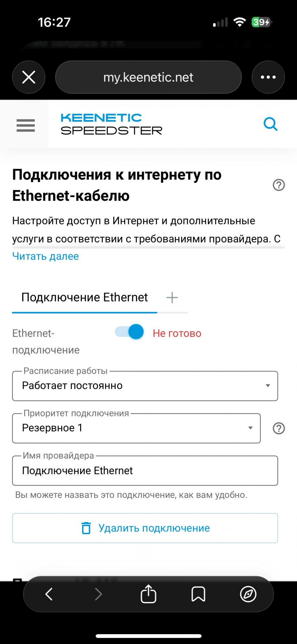Go back with the browser back arrow
This screenshot has height=644, width=297.
point(49,594)
